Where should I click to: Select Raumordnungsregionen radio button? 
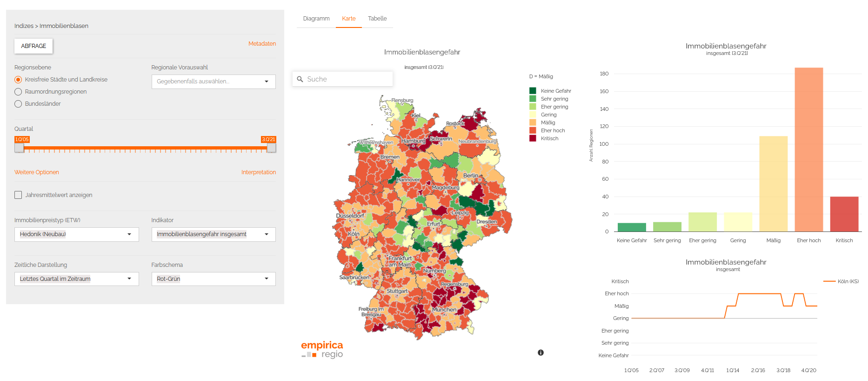point(18,92)
